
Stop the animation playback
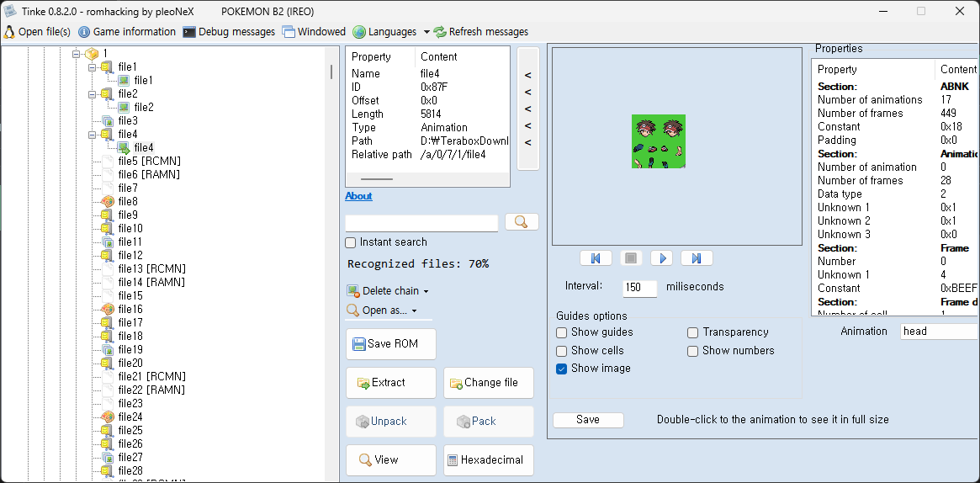(x=631, y=258)
